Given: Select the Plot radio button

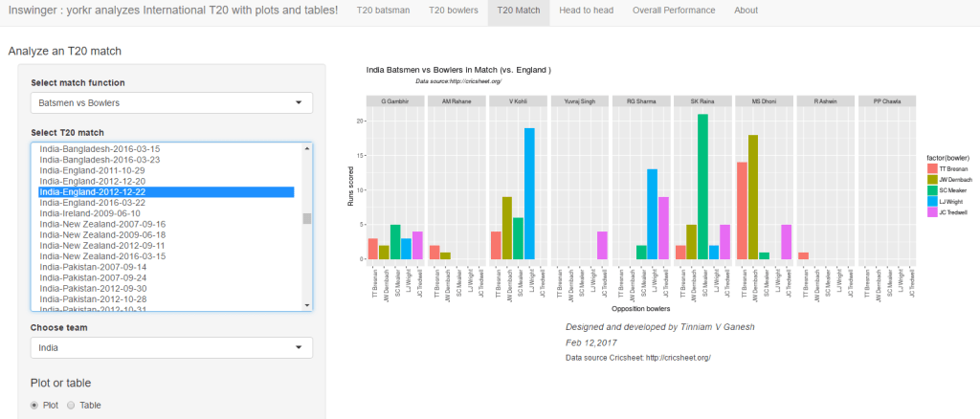Looking at the screenshot, I should click(x=35, y=405).
